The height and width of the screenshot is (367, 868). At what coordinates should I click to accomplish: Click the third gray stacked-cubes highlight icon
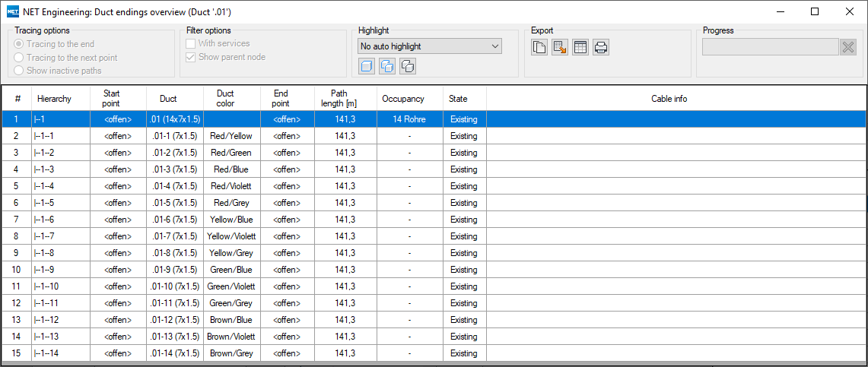pos(408,66)
